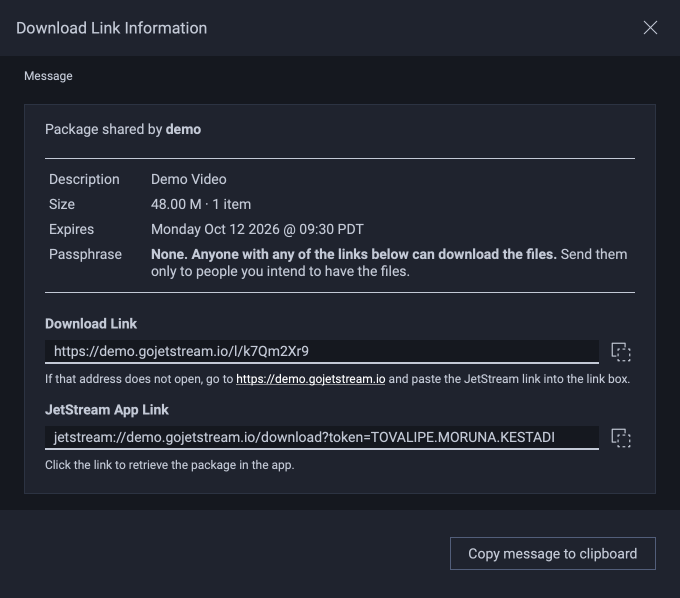680x598 pixels.
Task: Click 'Click the link to retrieve the package' note
Action: tap(170, 465)
